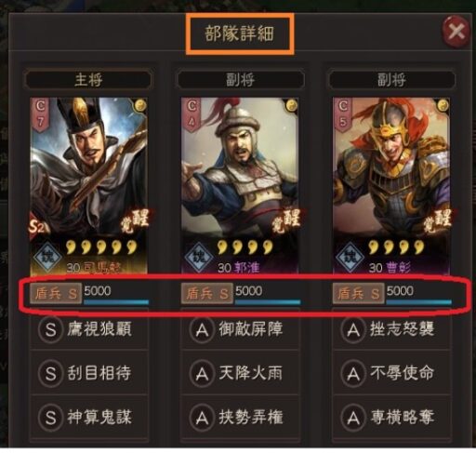Open the A skill 專橫略奪
476x453 pixels.
(391, 417)
